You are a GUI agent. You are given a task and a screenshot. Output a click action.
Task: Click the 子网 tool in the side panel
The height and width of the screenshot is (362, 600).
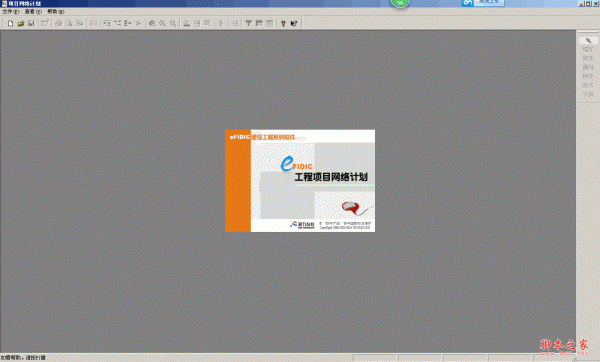[x=588, y=94]
